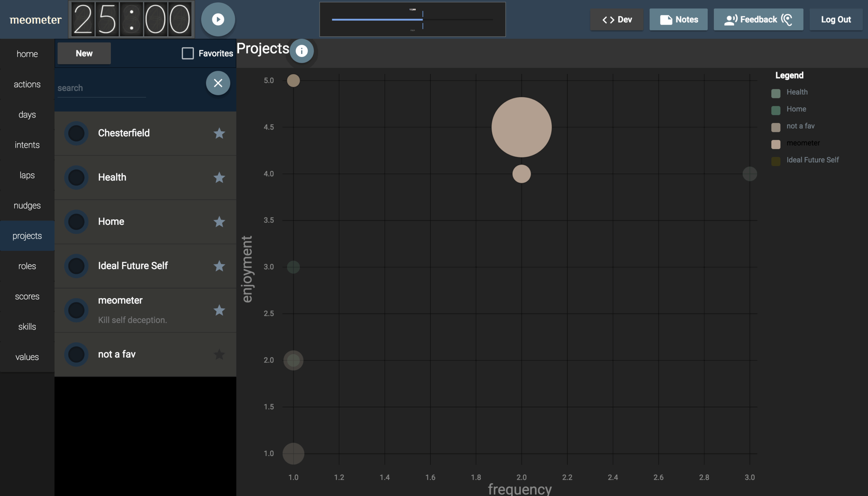Open the Feedback dialog

[758, 19]
